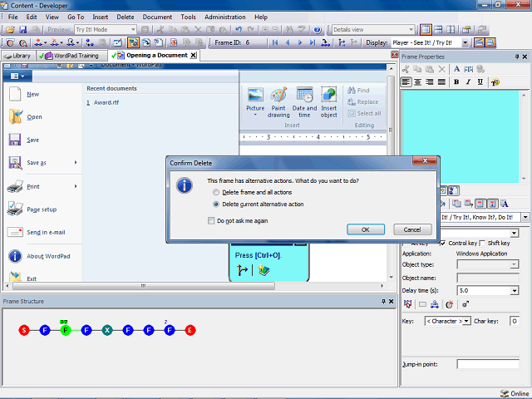Click OK in Confirm Delete dialog
The image size is (532, 399).
[366, 229]
